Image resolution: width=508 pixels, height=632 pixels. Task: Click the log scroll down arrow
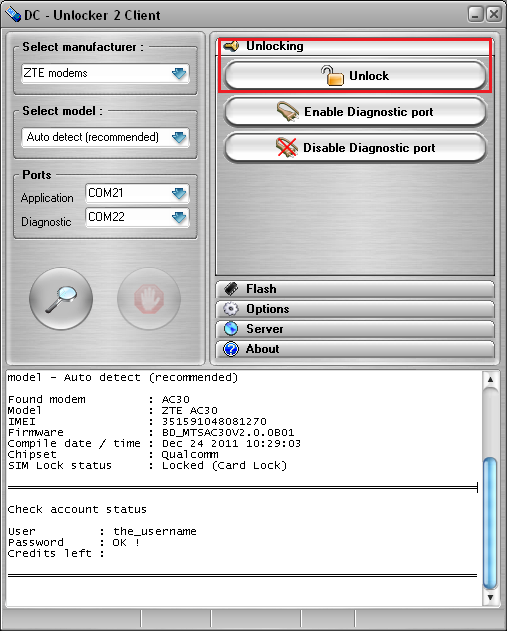pyautogui.click(x=490, y=597)
